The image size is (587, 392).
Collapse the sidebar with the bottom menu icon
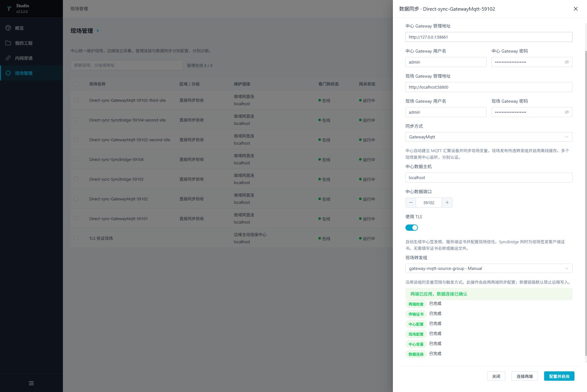click(x=31, y=383)
